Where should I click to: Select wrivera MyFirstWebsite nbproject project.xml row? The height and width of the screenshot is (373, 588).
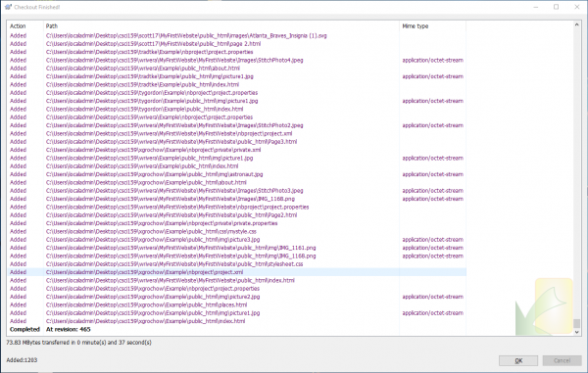coord(237,134)
